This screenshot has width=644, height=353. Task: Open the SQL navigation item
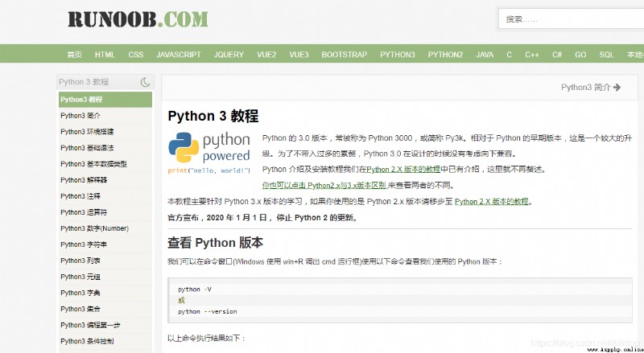pyautogui.click(x=606, y=55)
